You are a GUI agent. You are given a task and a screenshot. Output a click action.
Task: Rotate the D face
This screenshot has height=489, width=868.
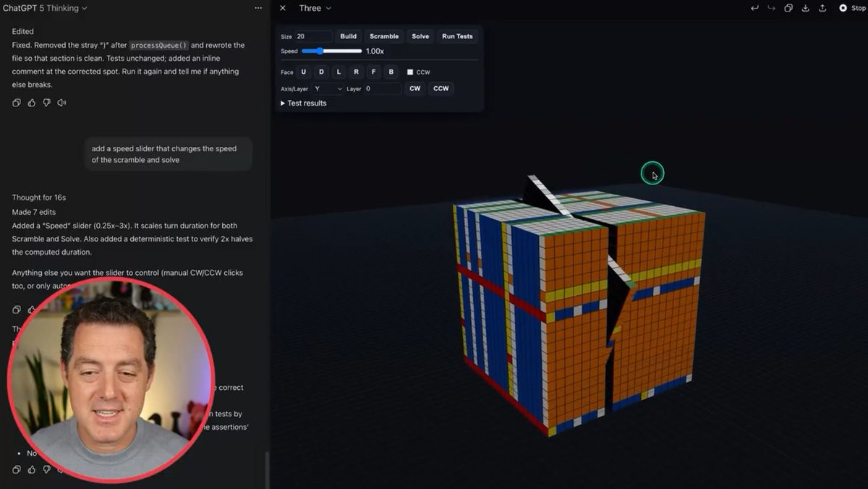tap(321, 72)
